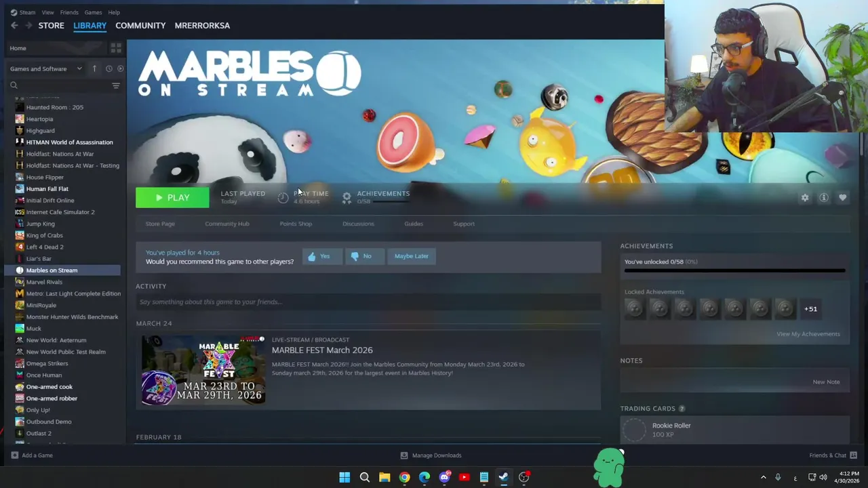Open the Windows Start menu

(x=344, y=477)
